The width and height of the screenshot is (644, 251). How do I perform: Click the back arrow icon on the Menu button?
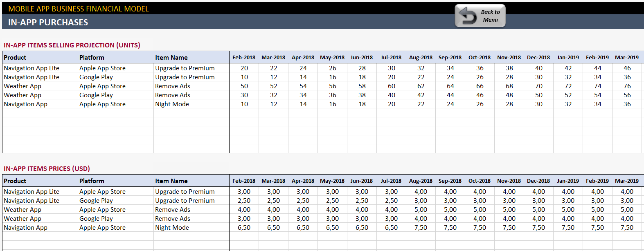(x=468, y=16)
